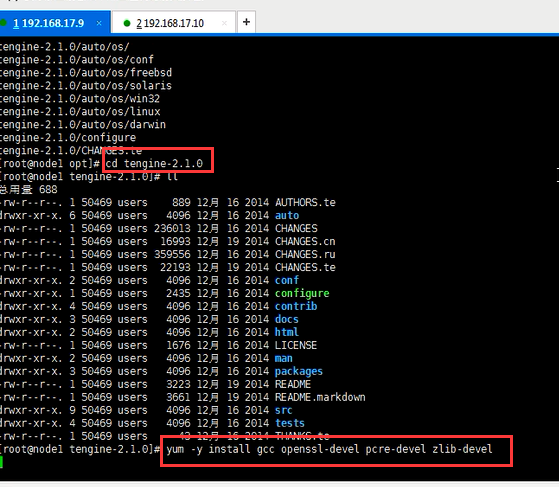
Task: Click the 'auto' directory name in the listing
Action: [287, 215]
